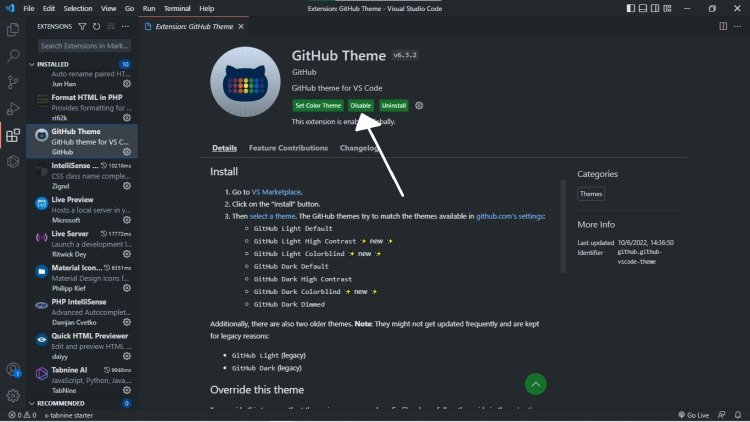The image size is (750, 422).
Task: Open manage gear for Live Preview
Action: click(127, 220)
